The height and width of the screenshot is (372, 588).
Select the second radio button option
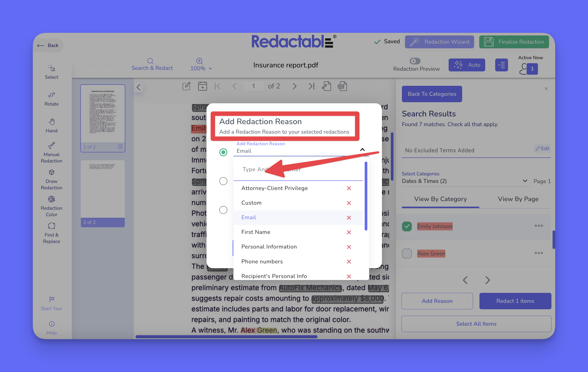pyautogui.click(x=223, y=181)
